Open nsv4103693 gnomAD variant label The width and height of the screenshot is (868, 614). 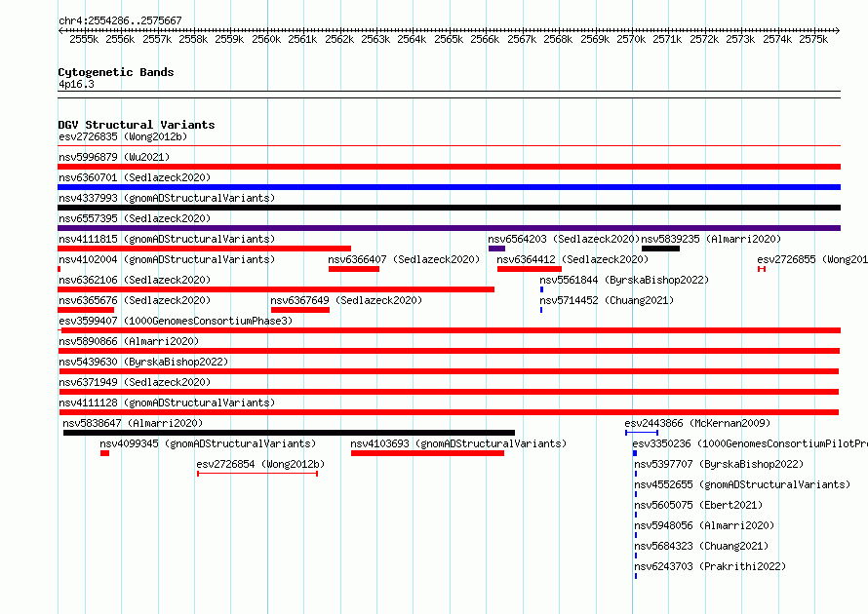point(458,443)
